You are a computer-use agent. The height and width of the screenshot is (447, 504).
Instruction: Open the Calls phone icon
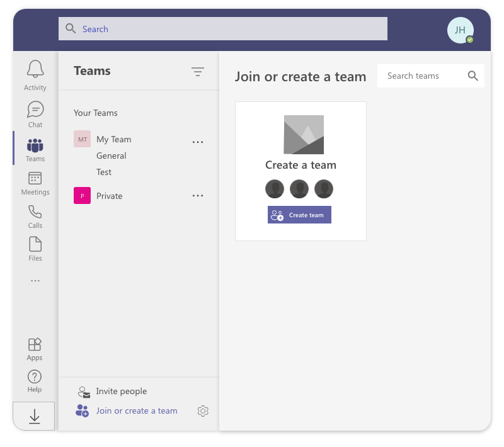[x=35, y=212]
